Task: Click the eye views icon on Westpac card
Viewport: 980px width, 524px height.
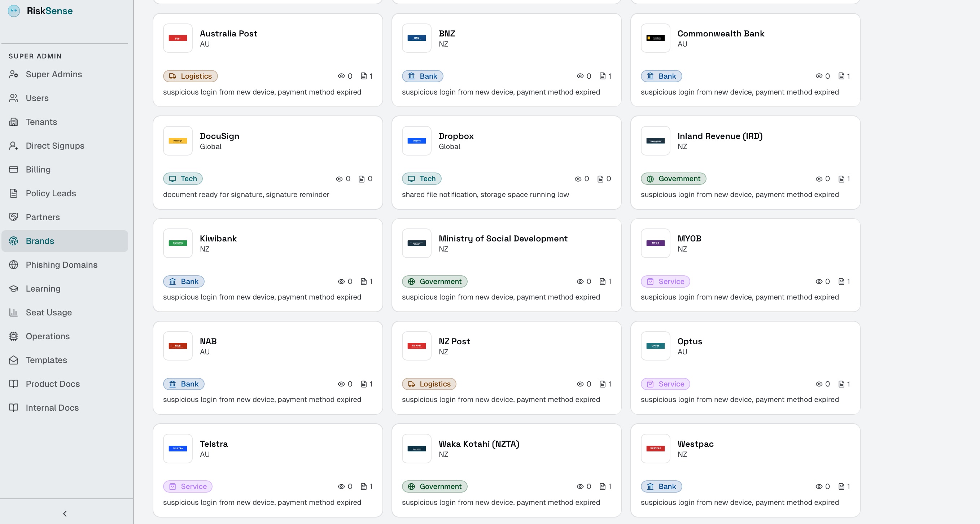Action: click(x=819, y=486)
